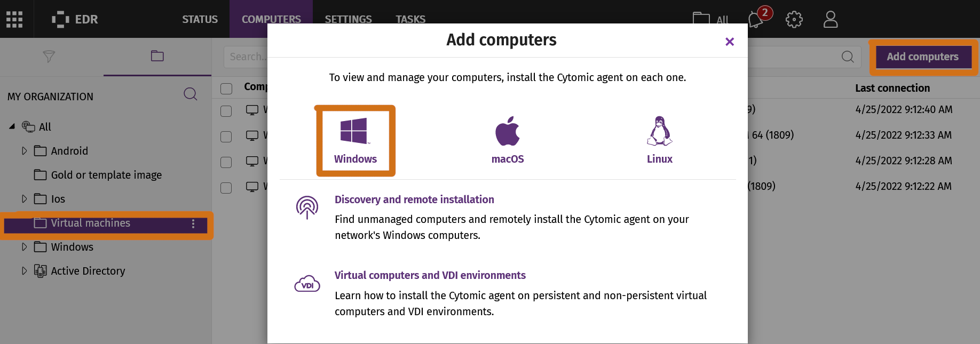Select the Windows folder in tree
This screenshot has height=344, width=980.
tap(72, 247)
